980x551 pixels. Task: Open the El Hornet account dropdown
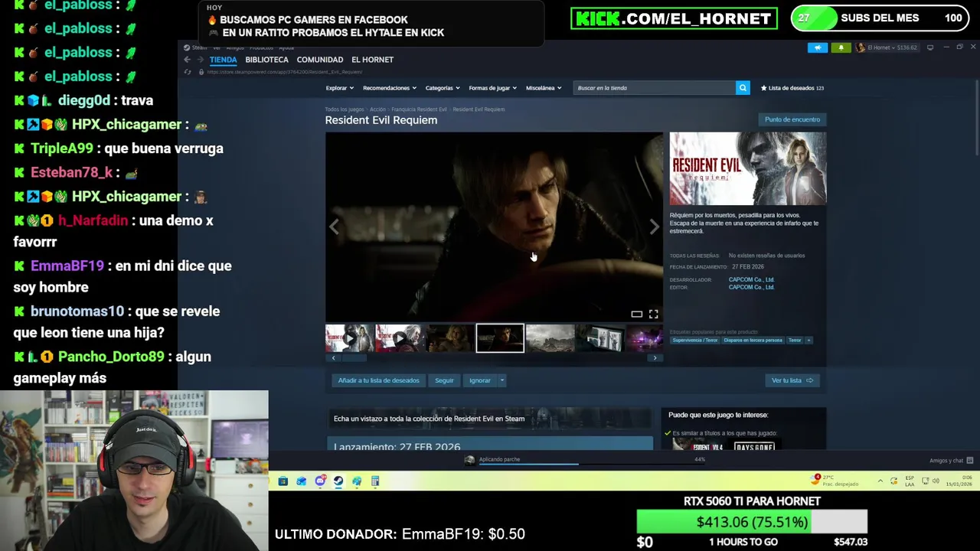pyautogui.click(x=887, y=47)
